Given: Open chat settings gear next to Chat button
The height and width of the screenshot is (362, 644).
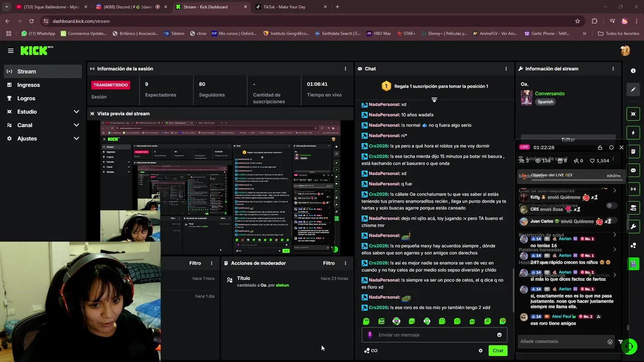Looking at the screenshot, I should point(480,350).
